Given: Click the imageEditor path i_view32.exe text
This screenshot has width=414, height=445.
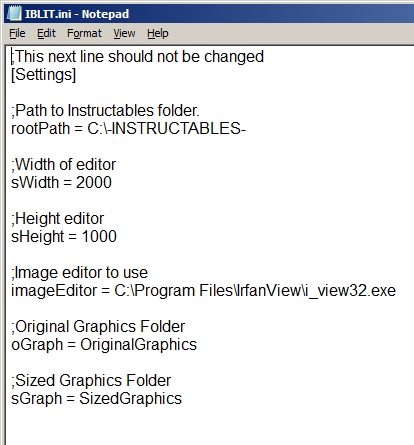Looking at the screenshot, I should [349, 291].
